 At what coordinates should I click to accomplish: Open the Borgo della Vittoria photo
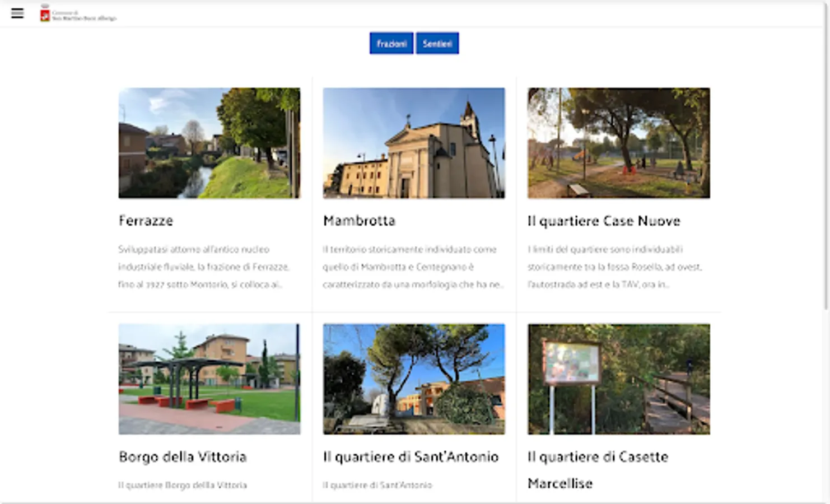(x=209, y=379)
